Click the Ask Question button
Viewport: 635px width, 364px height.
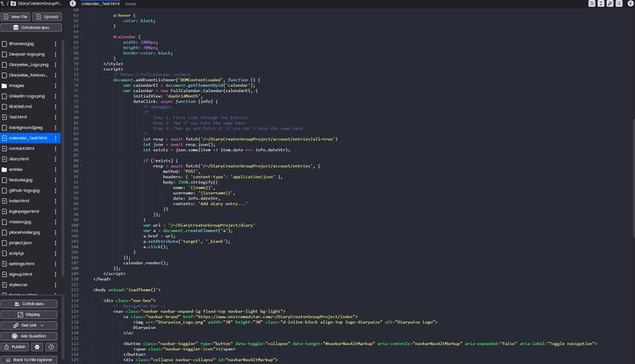point(29,336)
